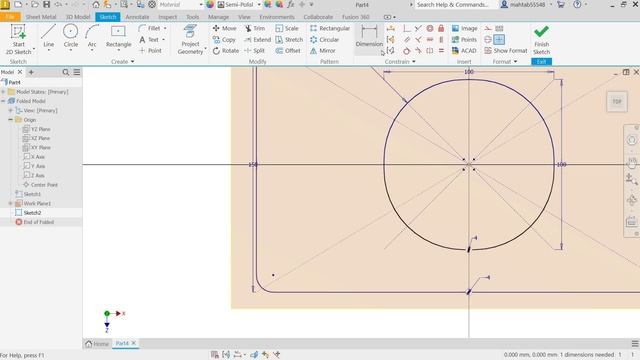Screen dimensions: 640x360
Task: Select the Split tool
Action: pos(255,51)
